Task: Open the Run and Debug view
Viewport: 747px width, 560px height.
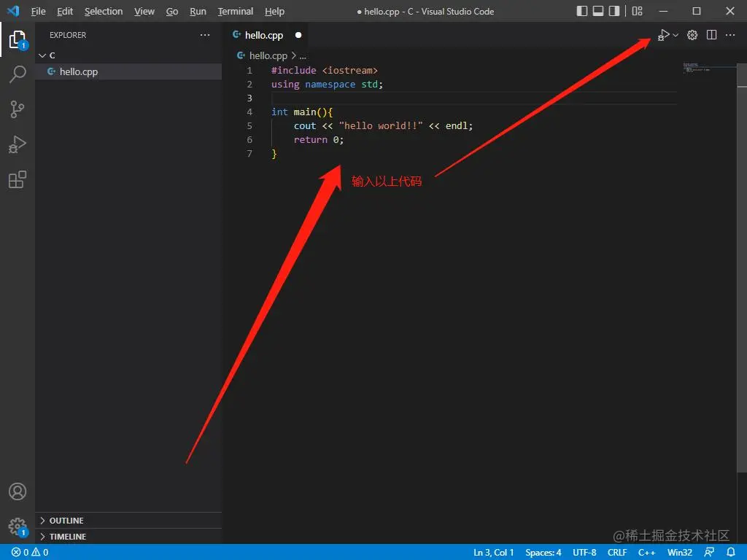Action: click(18, 144)
